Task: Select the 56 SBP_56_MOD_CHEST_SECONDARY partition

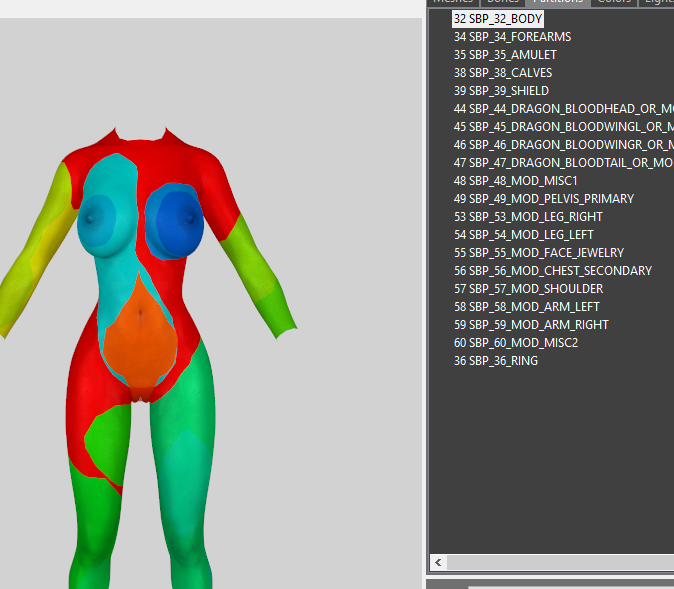Action: coord(553,271)
